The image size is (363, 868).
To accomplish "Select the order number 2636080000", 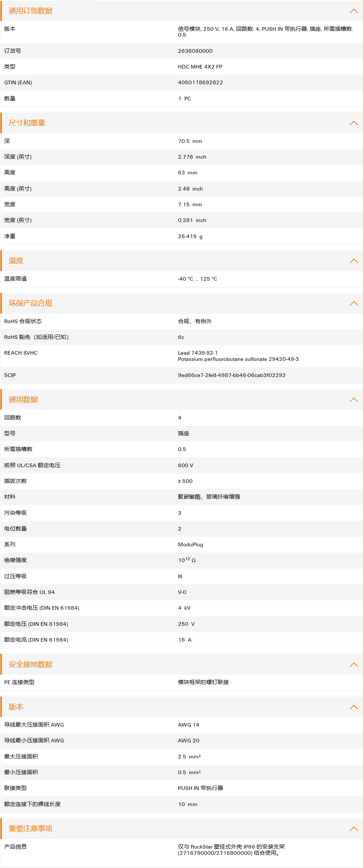I will (195, 51).
